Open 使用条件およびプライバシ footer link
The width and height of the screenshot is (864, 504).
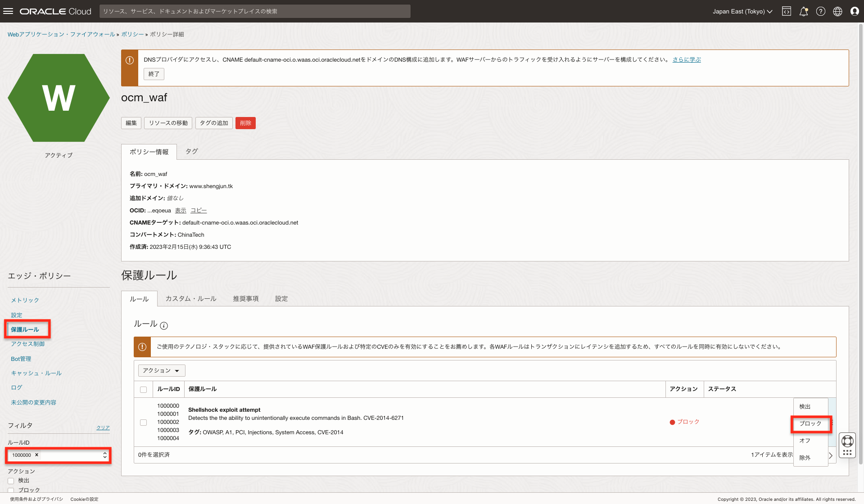click(36, 499)
